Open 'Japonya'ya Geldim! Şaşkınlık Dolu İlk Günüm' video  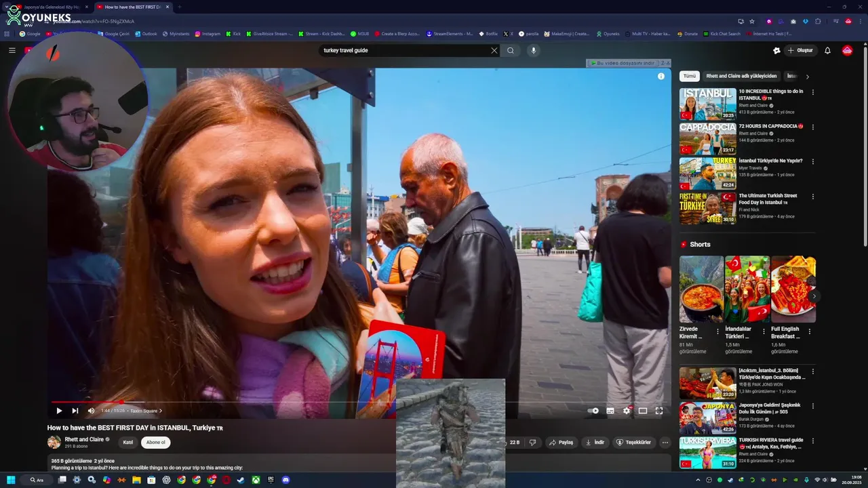(x=708, y=418)
